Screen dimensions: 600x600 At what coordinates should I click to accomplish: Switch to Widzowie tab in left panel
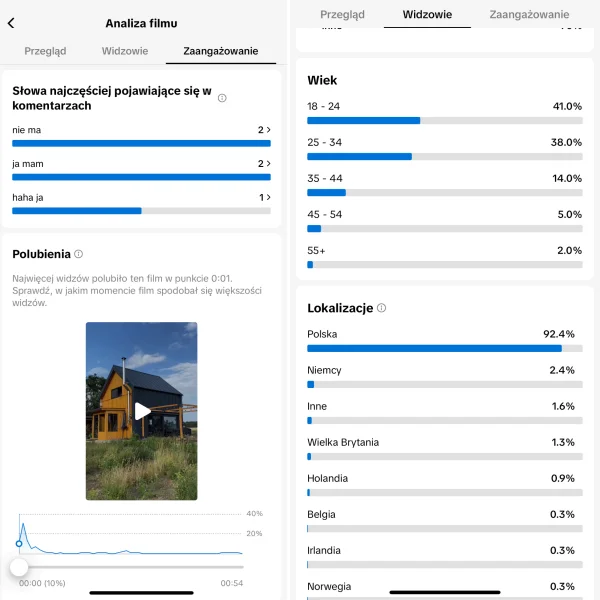pos(125,50)
